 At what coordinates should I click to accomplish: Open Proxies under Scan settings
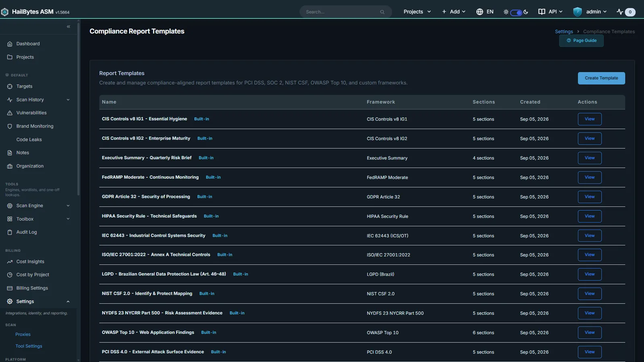tap(23, 334)
